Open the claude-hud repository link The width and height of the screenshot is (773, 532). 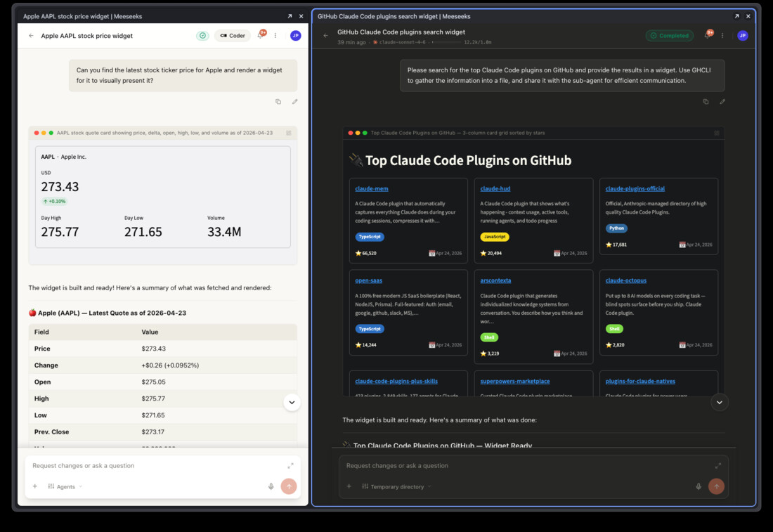pyautogui.click(x=495, y=188)
